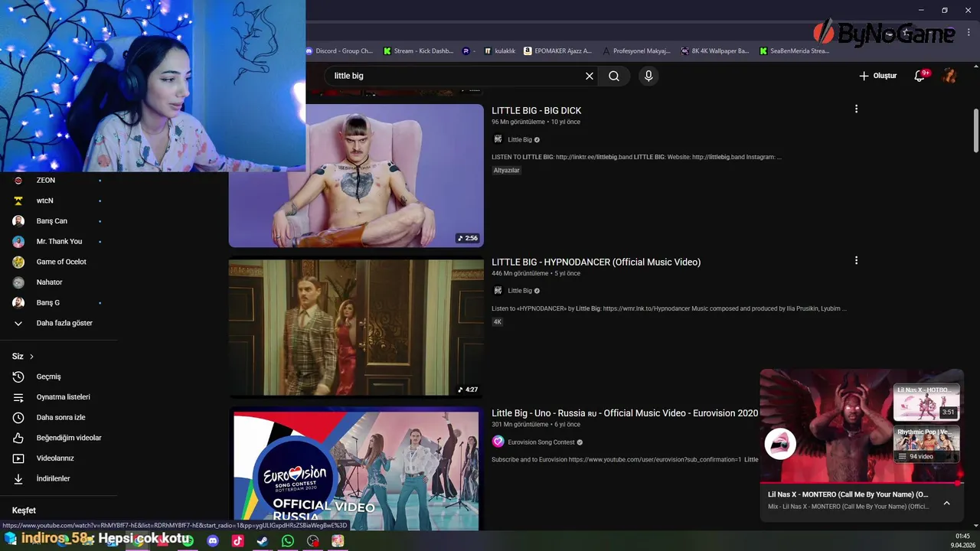Viewport: 980px width, 551px height.
Task: Click the Little Big channel icon under BIG DICK
Action: click(x=498, y=139)
